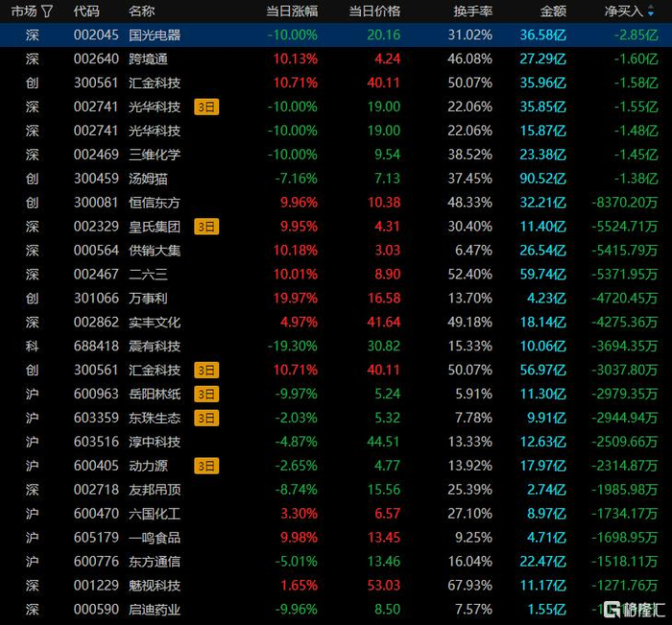Select 供销大集 stock name
The width and height of the screenshot is (672, 625).
click(155, 251)
